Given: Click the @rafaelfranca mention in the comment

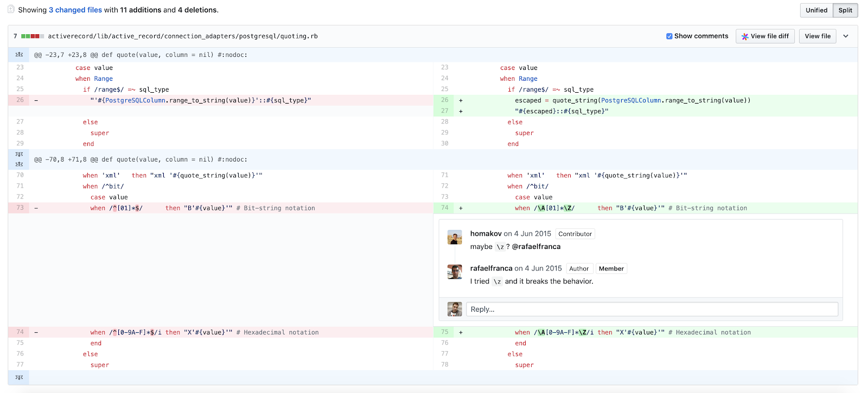Looking at the screenshot, I should click(x=536, y=247).
